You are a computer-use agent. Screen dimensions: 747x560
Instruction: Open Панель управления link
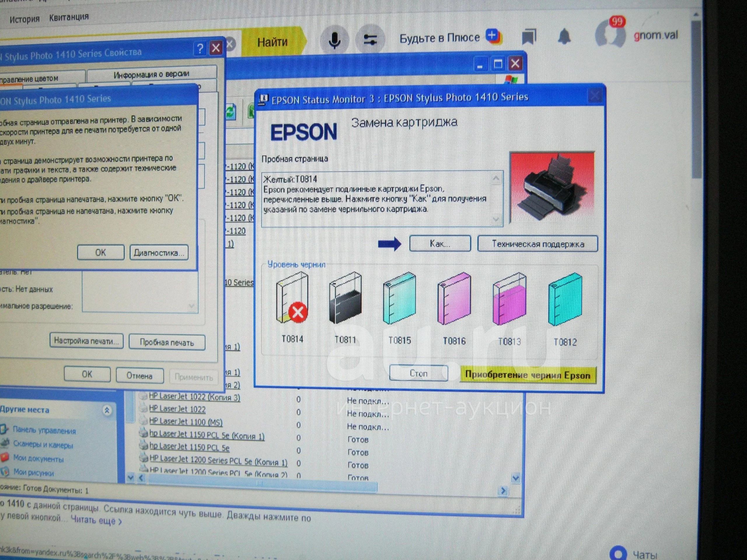point(44,430)
